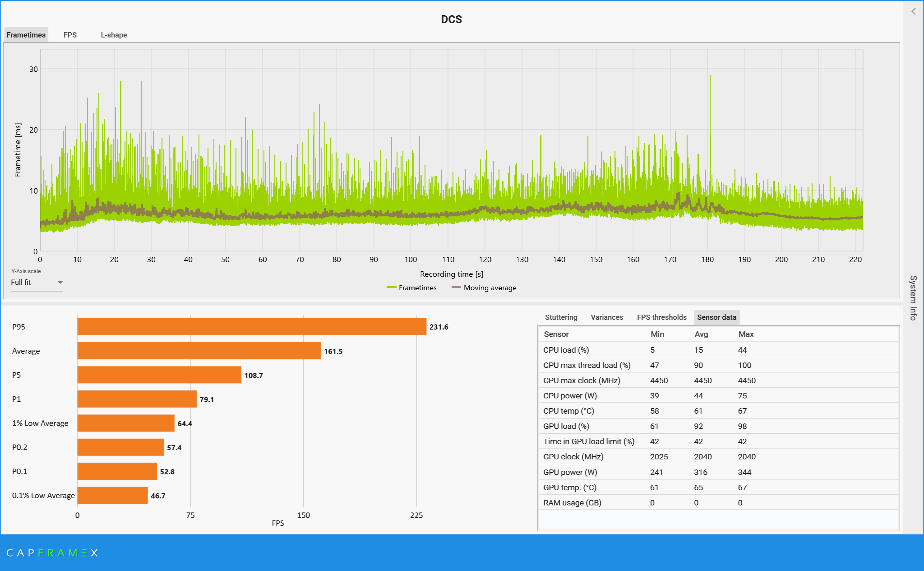Click the CPU max thread load max 100
Screen dimensions: 924x571
744,365
